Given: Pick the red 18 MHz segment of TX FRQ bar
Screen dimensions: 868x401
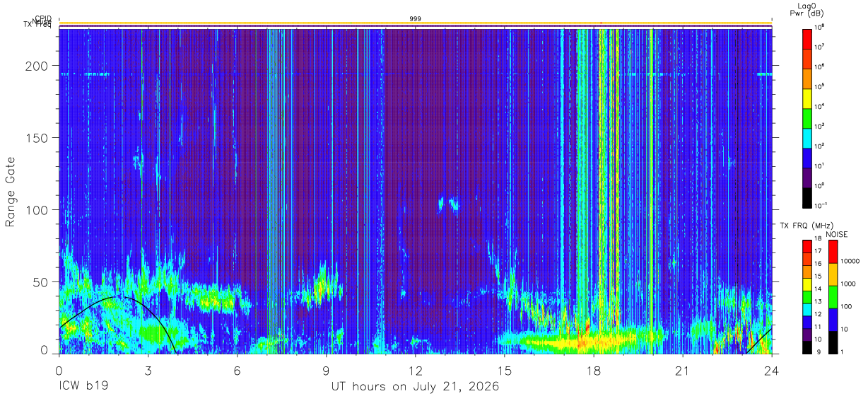Looking at the screenshot, I should [x=807, y=246].
